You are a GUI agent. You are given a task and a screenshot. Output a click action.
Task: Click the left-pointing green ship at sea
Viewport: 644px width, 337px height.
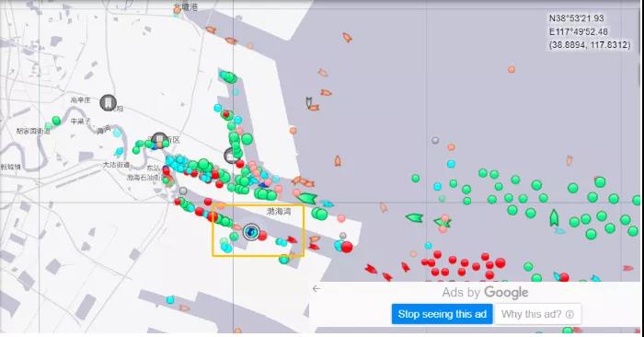[x=414, y=217]
